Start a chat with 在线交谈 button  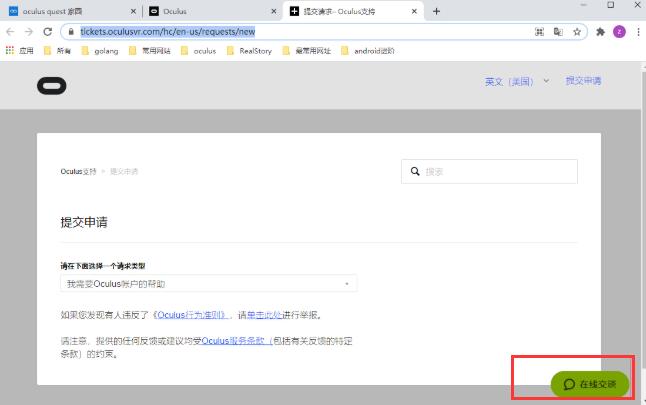pyautogui.click(x=589, y=384)
